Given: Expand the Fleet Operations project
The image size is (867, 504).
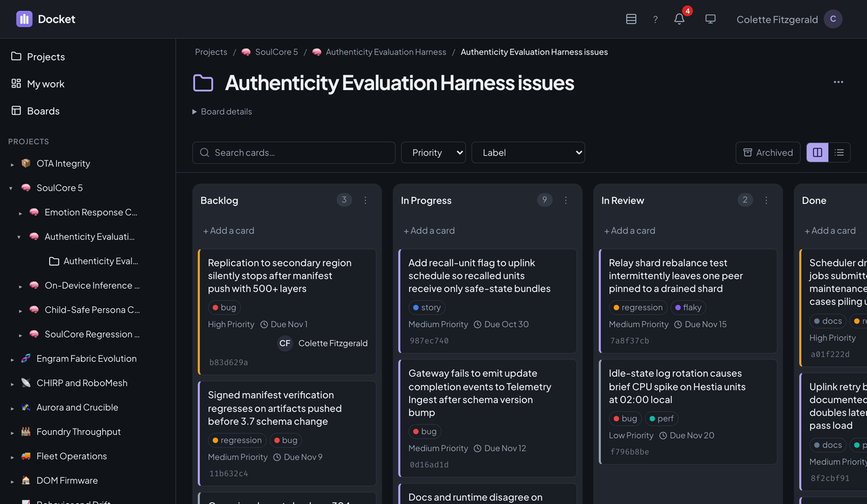Looking at the screenshot, I should pyautogui.click(x=12, y=457).
